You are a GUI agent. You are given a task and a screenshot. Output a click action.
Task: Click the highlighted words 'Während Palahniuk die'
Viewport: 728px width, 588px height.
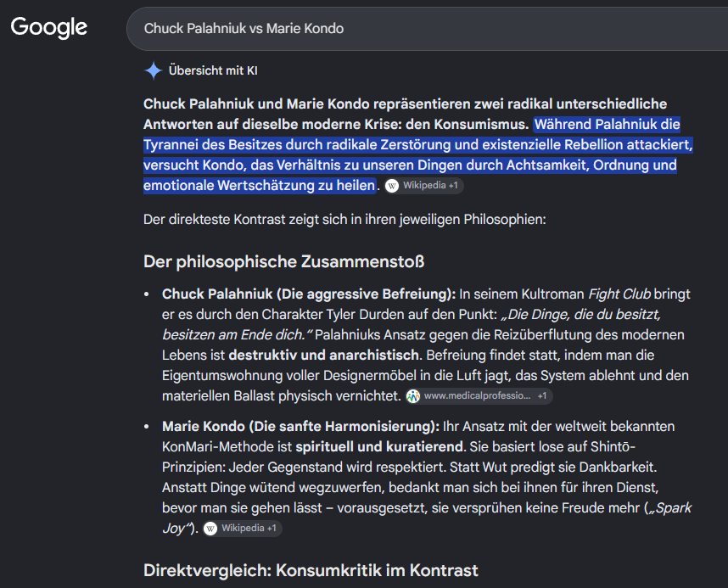608,125
